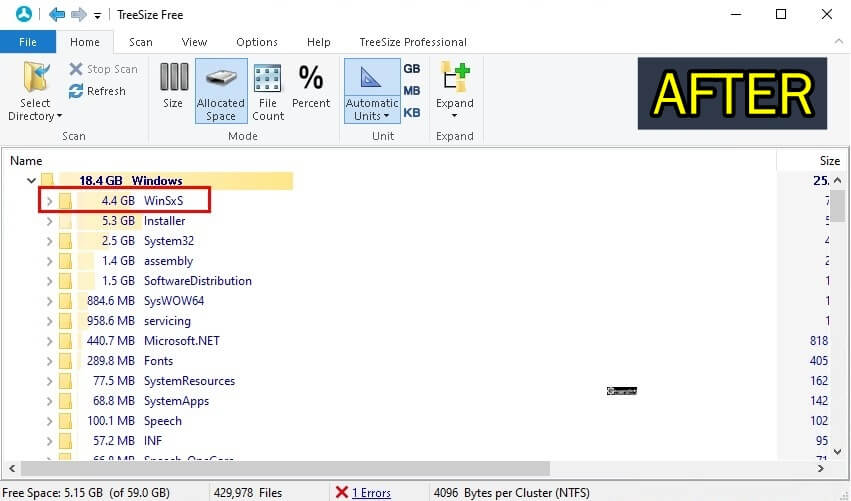
Task: Click the folder icon next to assembly
Action: (x=66, y=262)
